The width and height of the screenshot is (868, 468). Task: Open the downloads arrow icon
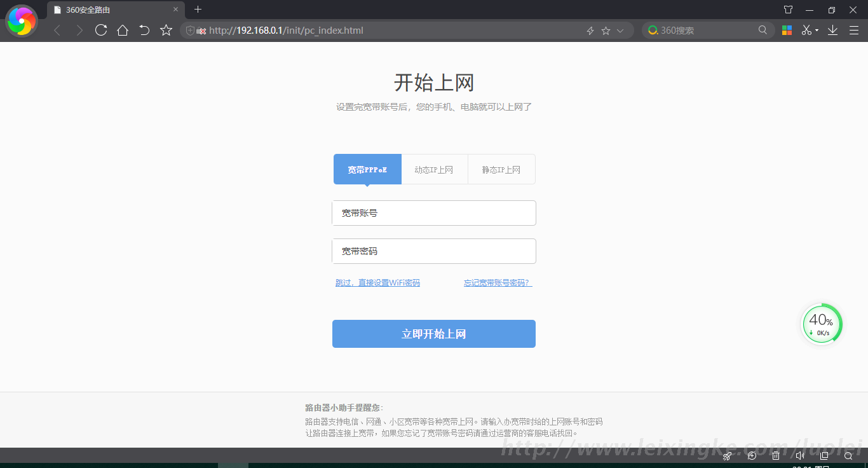pos(832,30)
